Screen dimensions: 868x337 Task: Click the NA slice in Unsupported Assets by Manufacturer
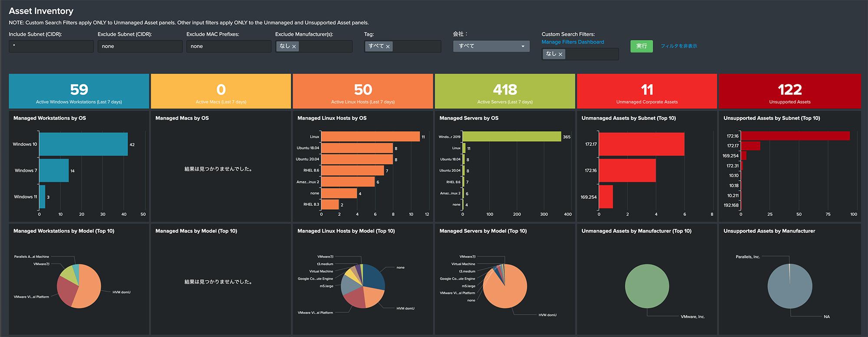point(789,287)
